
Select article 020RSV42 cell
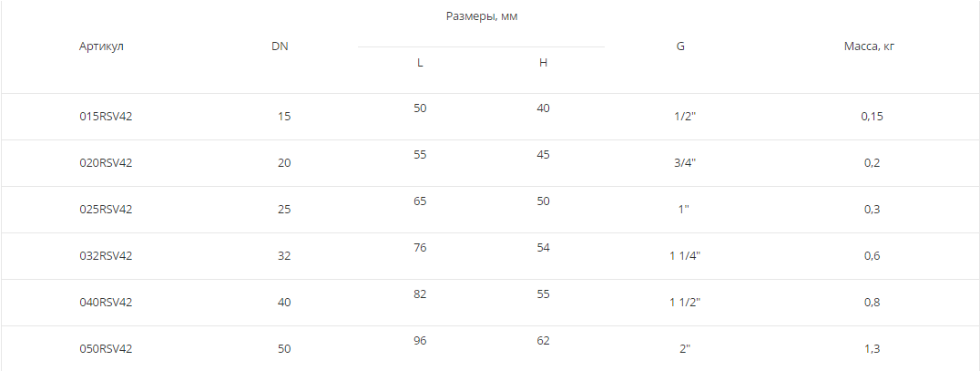coord(106,163)
